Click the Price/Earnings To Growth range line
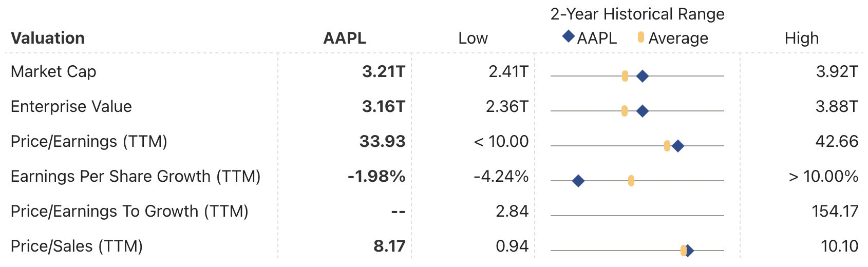The width and height of the screenshot is (868, 267). [x=637, y=216]
